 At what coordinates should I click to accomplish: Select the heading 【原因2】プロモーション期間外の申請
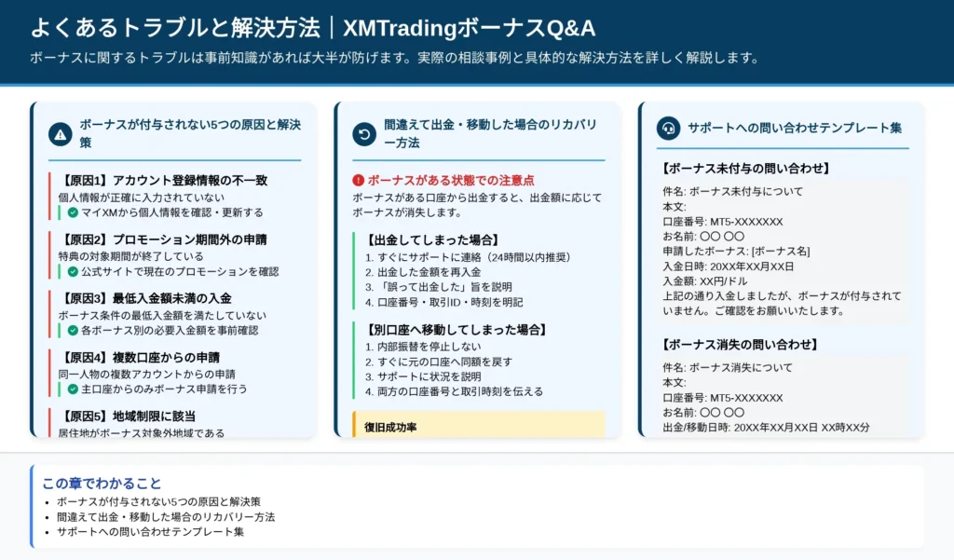(163, 239)
